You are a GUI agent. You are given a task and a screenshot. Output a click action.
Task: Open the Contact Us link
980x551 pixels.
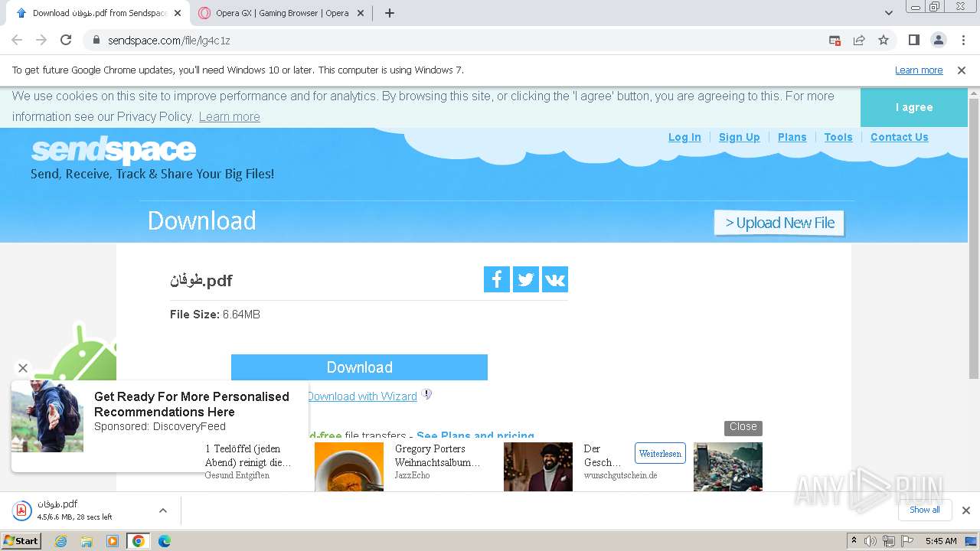tap(899, 137)
